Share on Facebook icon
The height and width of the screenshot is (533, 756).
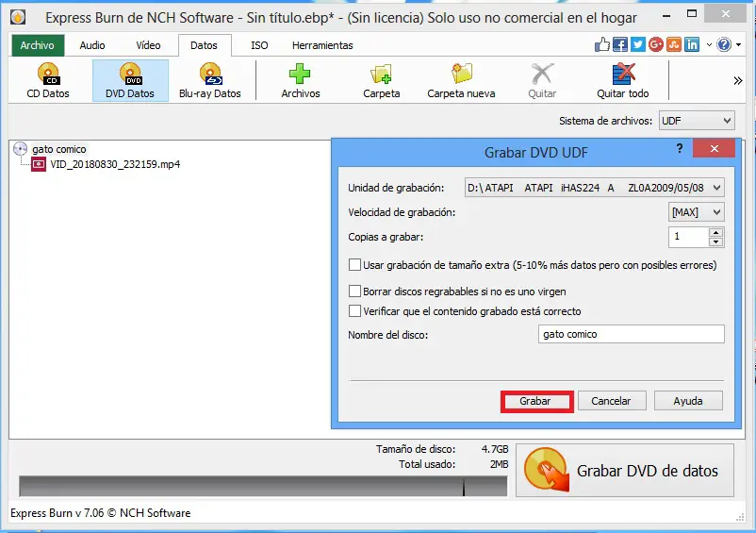pos(620,45)
